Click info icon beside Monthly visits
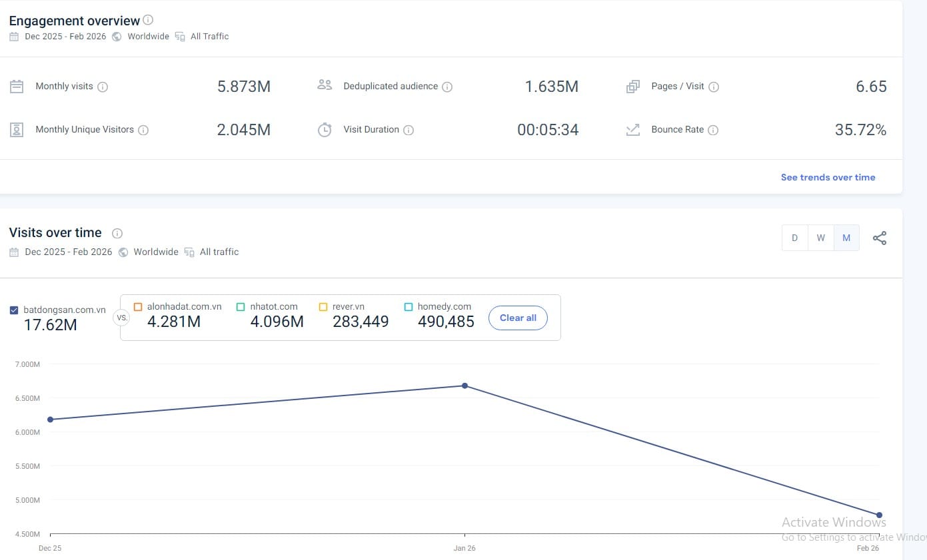 (x=103, y=87)
